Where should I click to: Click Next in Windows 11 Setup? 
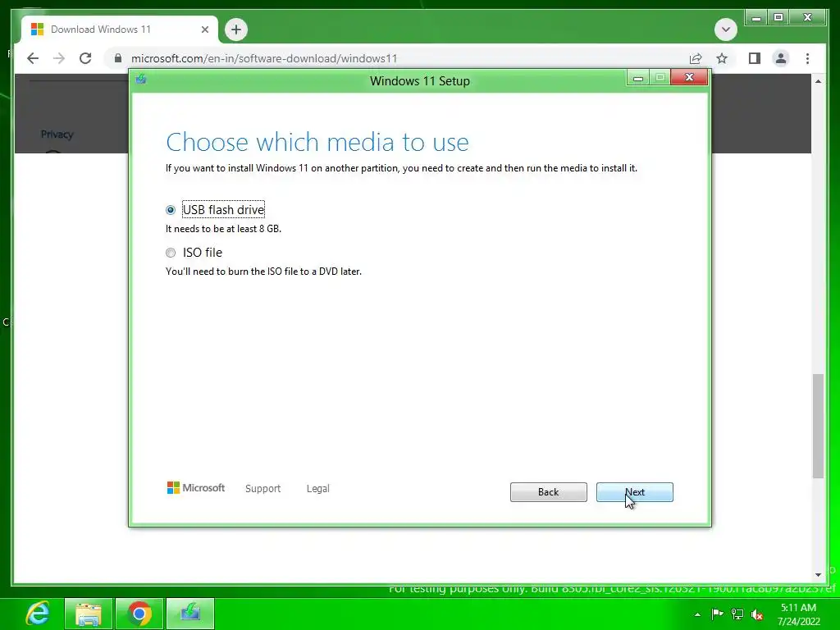click(634, 492)
